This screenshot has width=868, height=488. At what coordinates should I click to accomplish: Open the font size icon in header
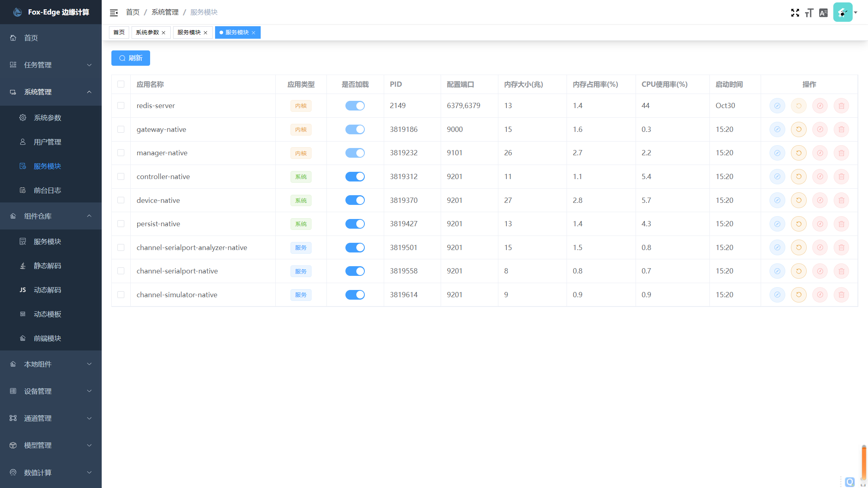point(809,13)
